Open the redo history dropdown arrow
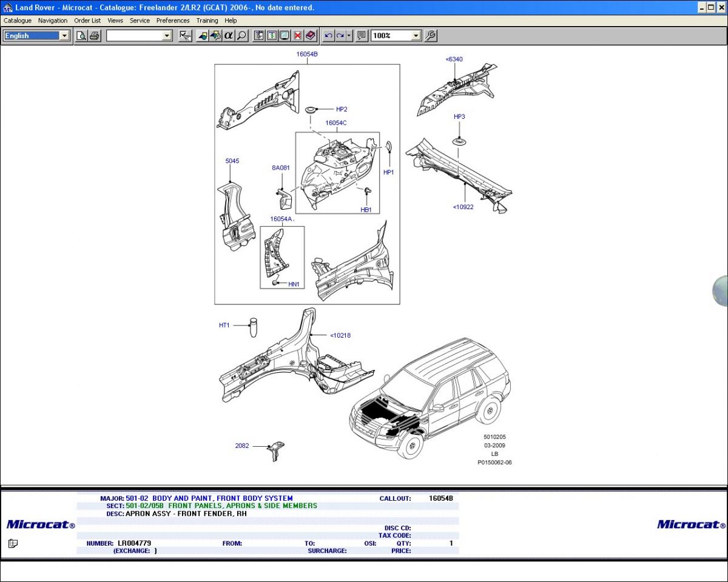 click(349, 36)
